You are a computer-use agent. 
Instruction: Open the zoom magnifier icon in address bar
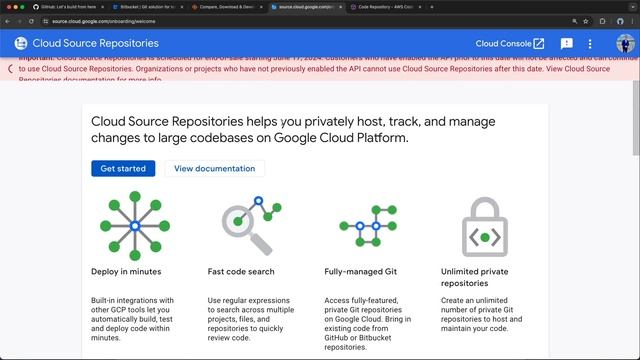(x=575, y=21)
